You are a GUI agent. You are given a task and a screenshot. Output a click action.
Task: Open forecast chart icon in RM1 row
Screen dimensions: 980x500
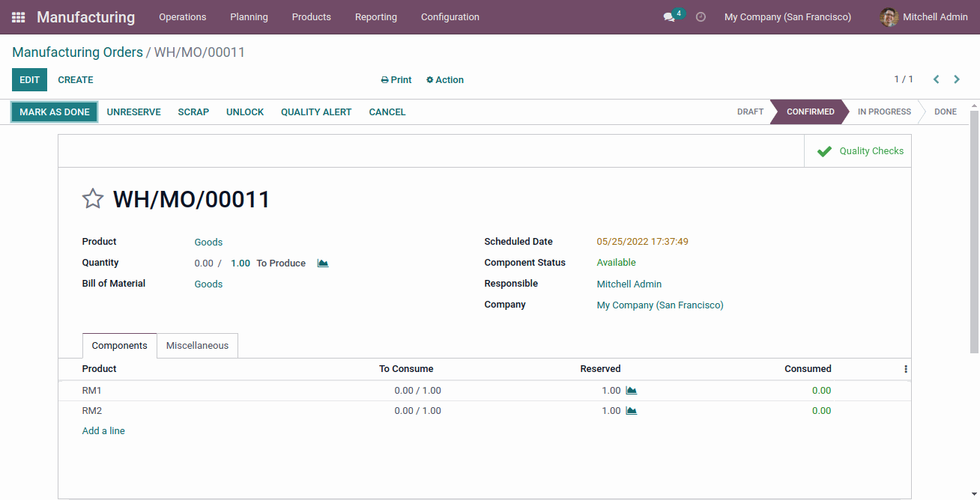coord(632,391)
